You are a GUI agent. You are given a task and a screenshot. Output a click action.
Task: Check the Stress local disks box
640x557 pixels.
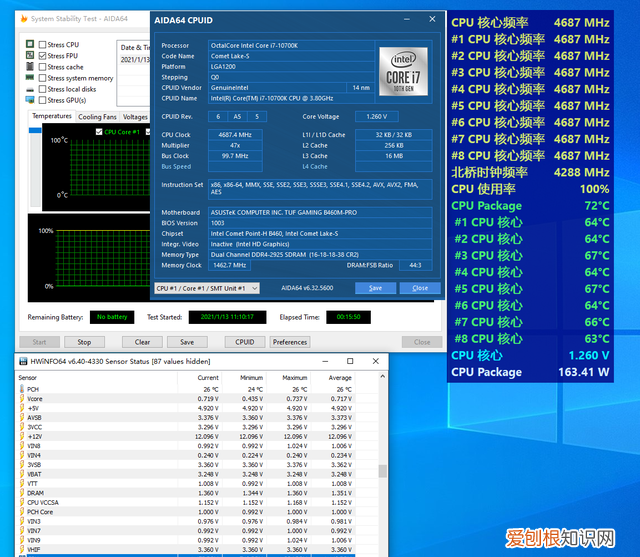pos(42,89)
